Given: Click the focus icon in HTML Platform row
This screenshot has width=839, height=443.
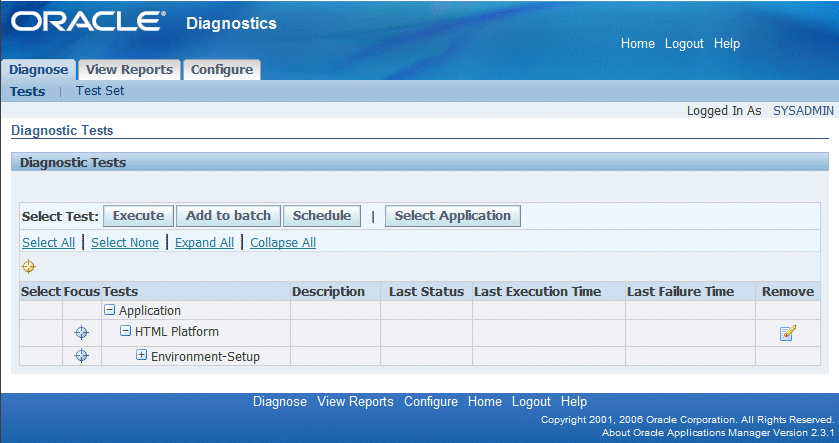Looking at the screenshot, I should click(81, 332).
